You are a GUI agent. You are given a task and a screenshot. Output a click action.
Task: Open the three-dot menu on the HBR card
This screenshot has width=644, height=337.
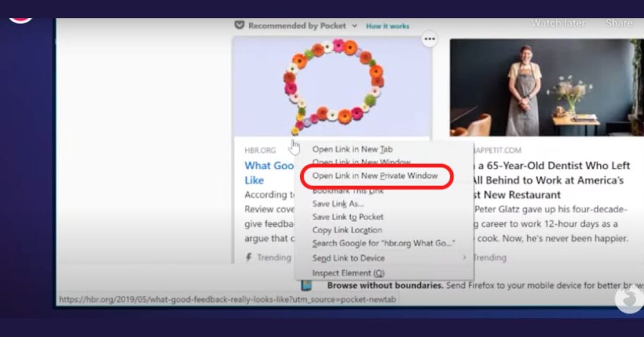pos(429,40)
